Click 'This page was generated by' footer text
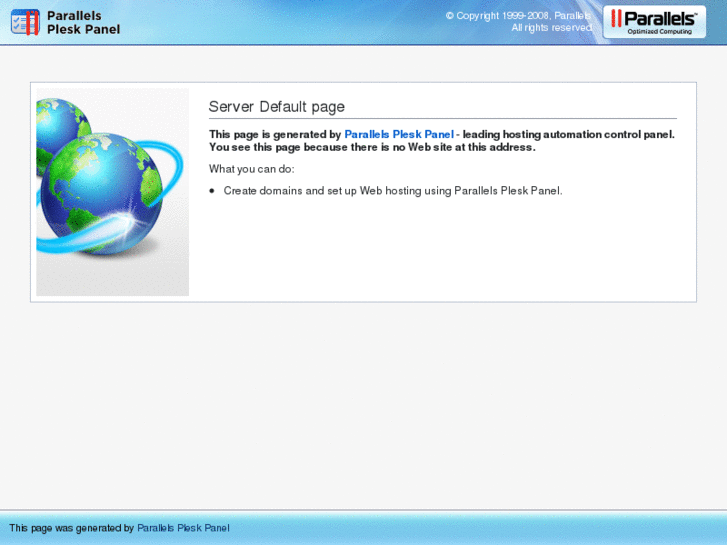The height and width of the screenshot is (545, 727). point(72,528)
